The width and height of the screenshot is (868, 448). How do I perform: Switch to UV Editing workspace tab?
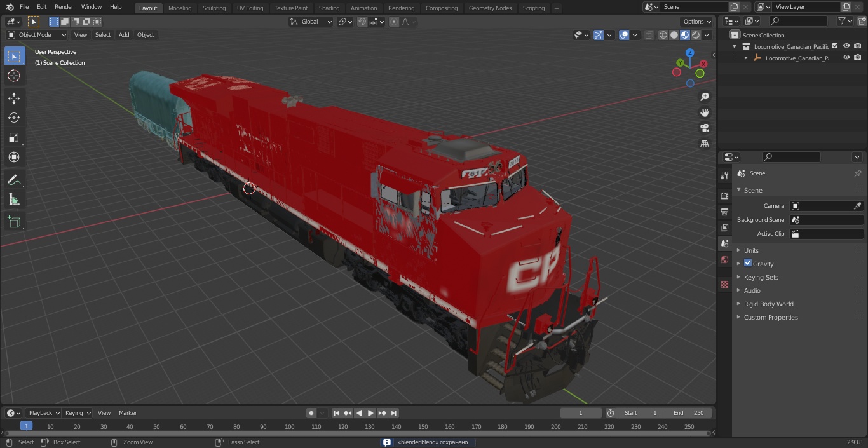pyautogui.click(x=250, y=8)
